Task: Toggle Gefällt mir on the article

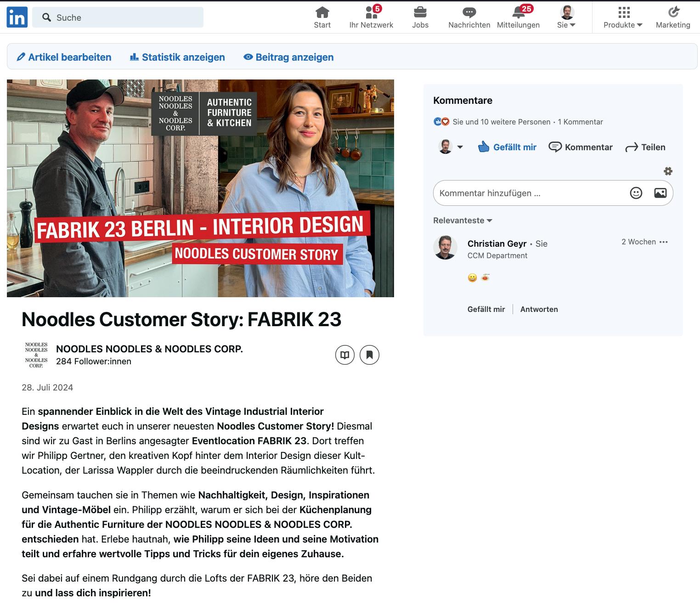Action: pos(507,147)
